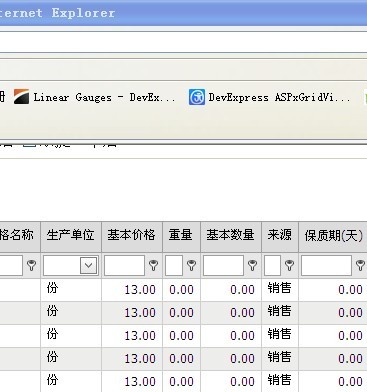The image size is (367, 392).
Task: Click the 格名称 filter funnel icon
Action: tap(31, 265)
